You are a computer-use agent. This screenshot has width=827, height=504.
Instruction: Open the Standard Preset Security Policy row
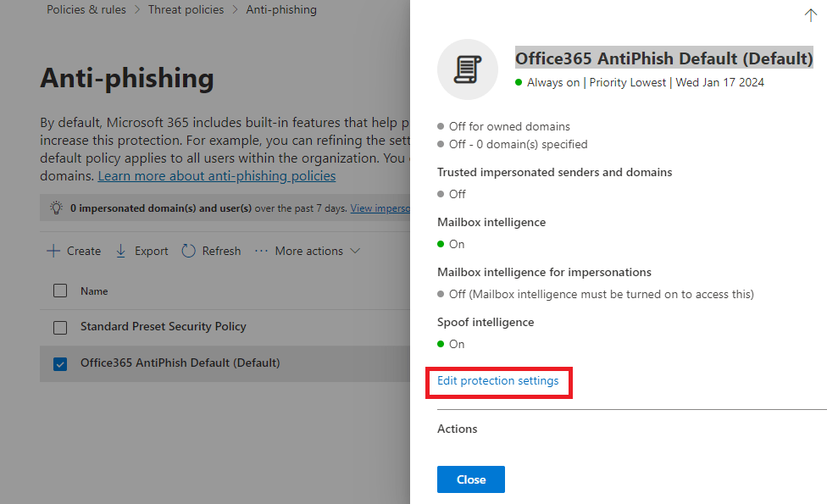click(164, 327)
